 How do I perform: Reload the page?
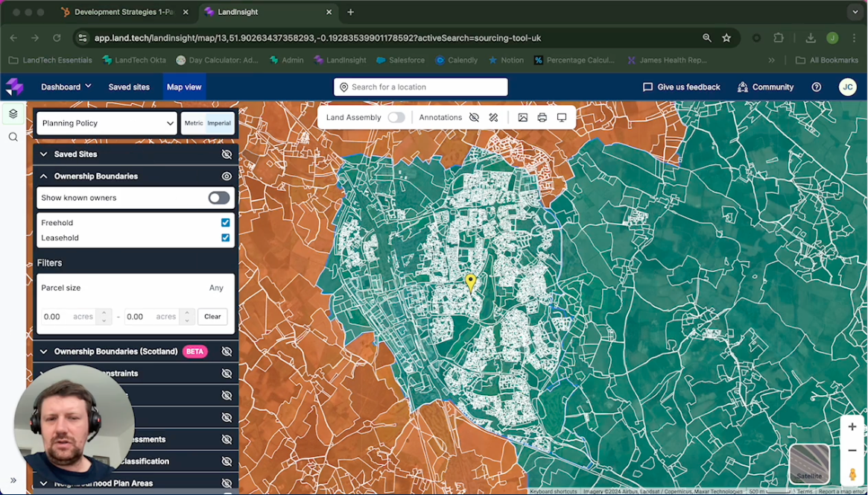pyautogui.click(x=57, y=38)
